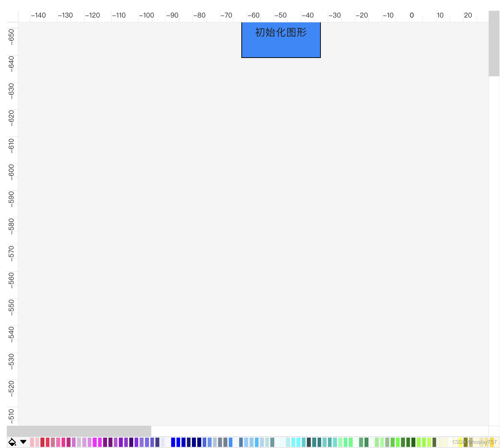
Task: Click the horizontal scrollbar thumb
Action: [x=79, y=431]
